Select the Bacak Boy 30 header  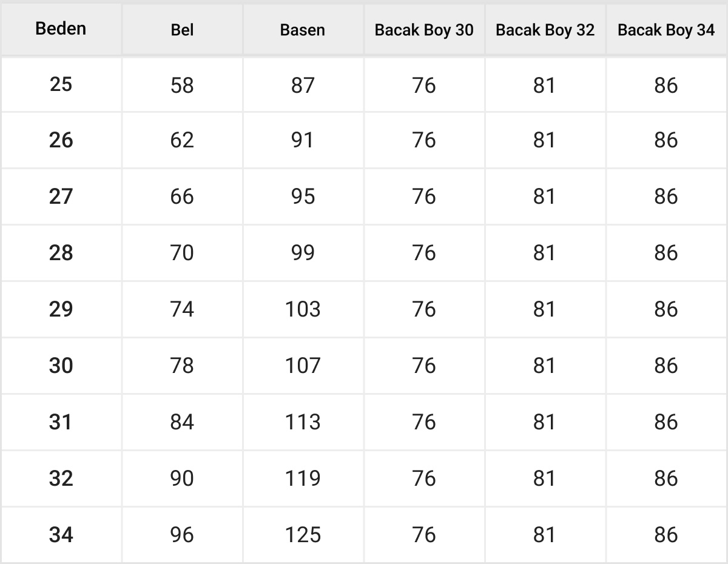tap(424, 30)
